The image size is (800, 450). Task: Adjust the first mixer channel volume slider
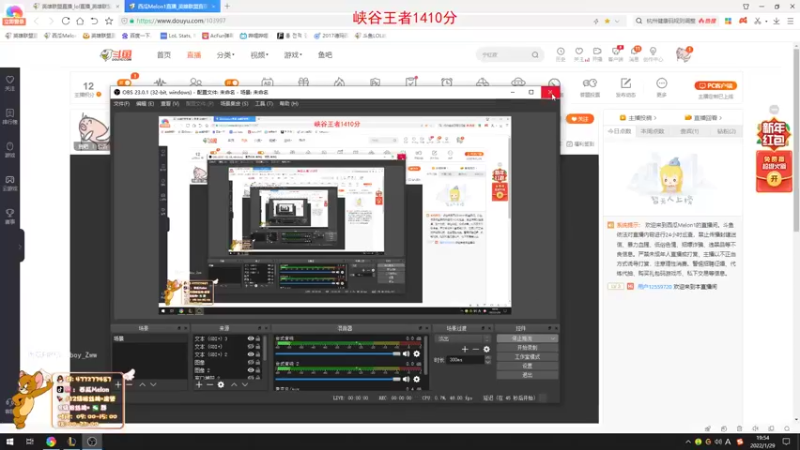point(338,354)
